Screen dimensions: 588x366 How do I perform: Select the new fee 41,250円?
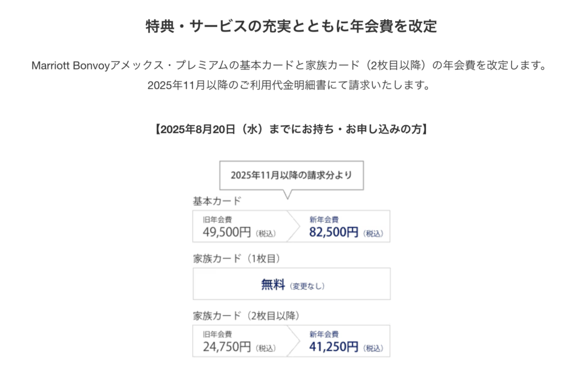coord(334,347)
